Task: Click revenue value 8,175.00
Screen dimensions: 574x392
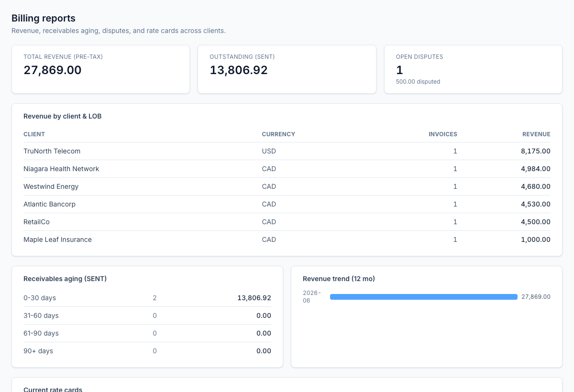Action: pos(536,151)
